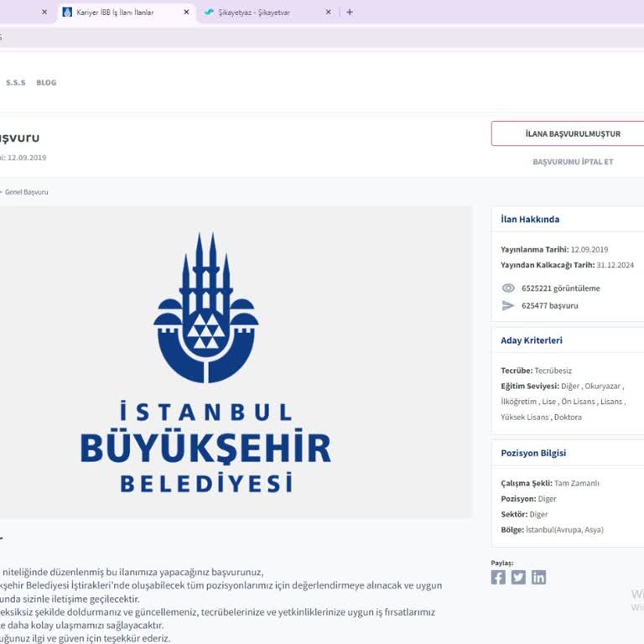This screenshot has width=644, height=644.
Task: Click the Pozisyon Bilgisi panel heading
Action: coord(533,453)
